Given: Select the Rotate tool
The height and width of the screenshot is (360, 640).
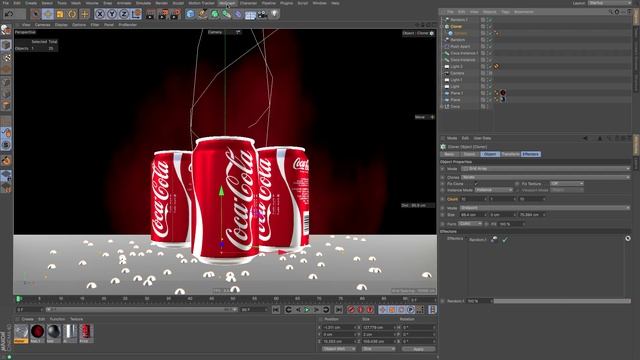Looking at the screenshot, I should pyautogui.click(x=72, y=14).
